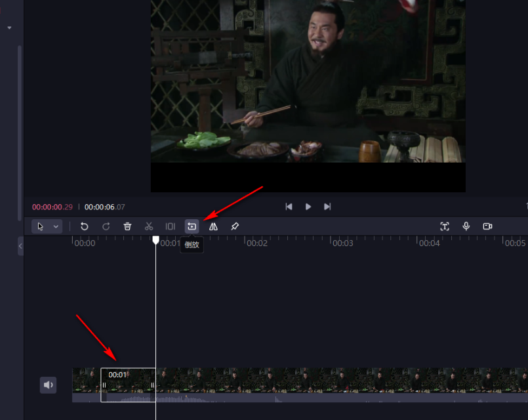Delete the selected clip with trash icon
Viewport: 528px width, 420px height.
tap(127, 226)
